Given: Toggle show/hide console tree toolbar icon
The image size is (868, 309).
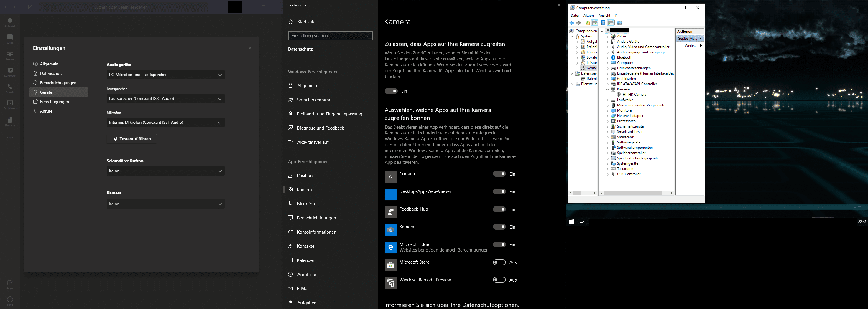Looking at the screenshot, I should click(x=595, y=23).
